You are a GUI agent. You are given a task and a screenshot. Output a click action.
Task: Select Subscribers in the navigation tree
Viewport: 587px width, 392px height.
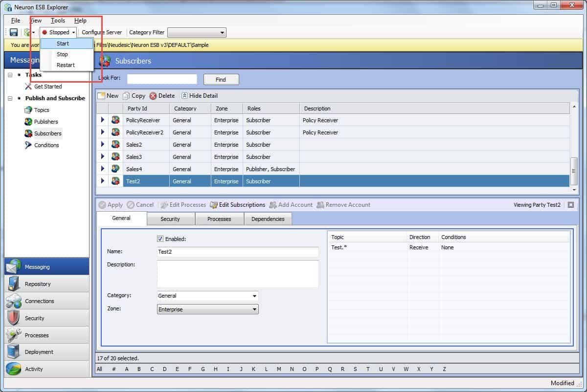click(x=48, y=133)
